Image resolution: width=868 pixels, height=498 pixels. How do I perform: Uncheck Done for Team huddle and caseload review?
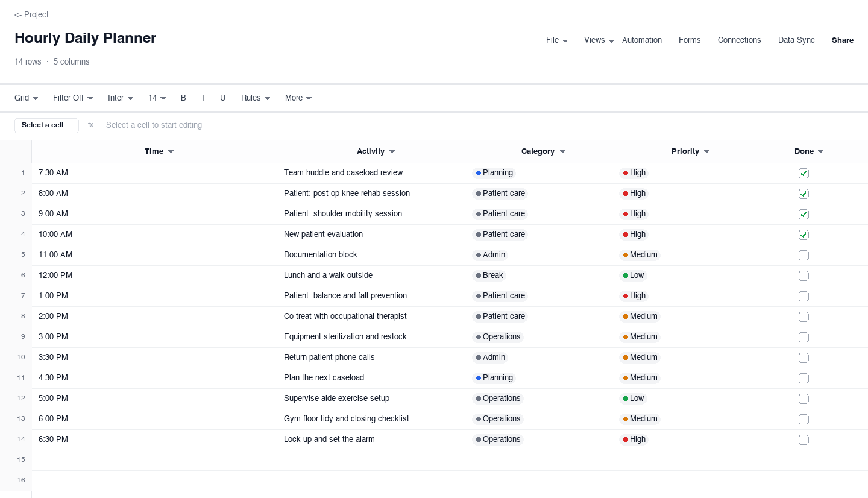[x=804, y=173]
